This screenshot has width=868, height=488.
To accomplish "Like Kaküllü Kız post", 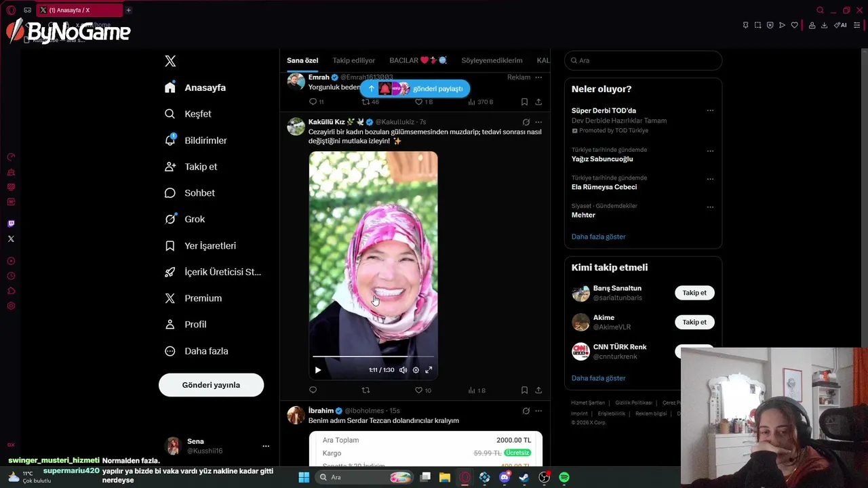I will 423,390.
